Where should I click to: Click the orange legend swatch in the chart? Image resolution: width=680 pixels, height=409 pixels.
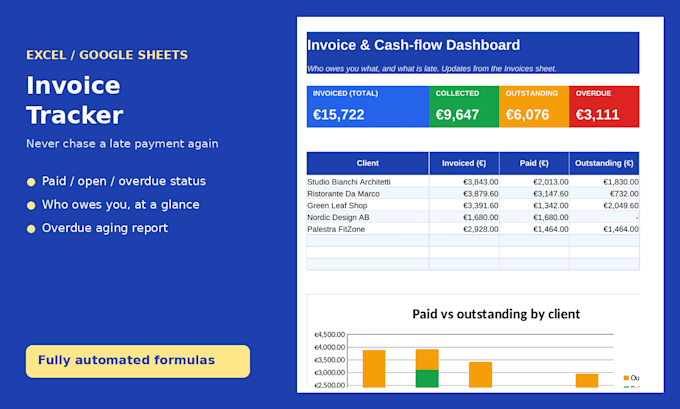(x=626, y=378)
